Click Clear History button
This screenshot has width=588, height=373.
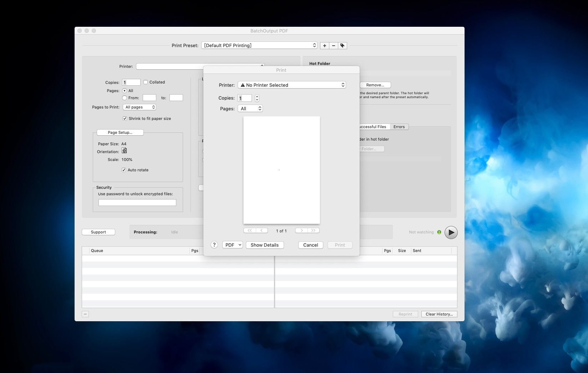(x=439, y=314)
